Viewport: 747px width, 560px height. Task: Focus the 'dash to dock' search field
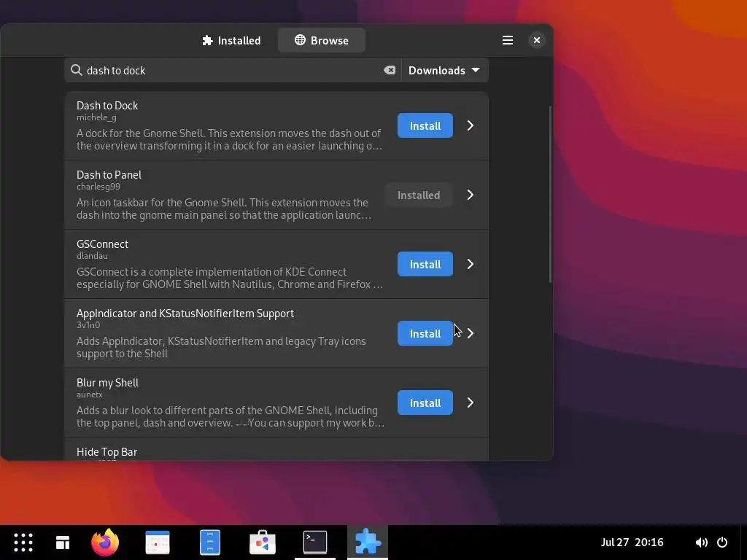point(233,71)
